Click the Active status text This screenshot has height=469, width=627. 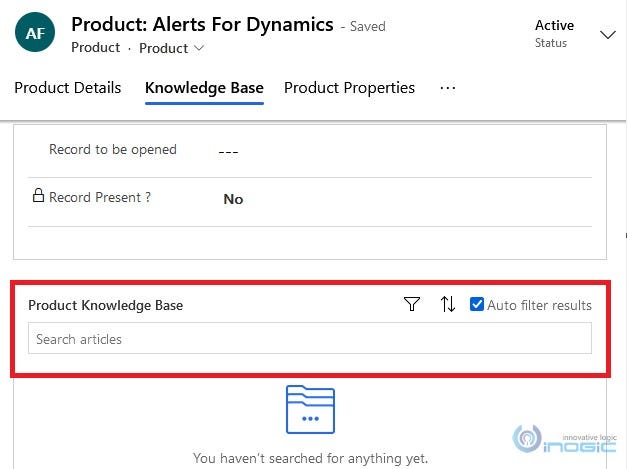(x=554, y=25)
